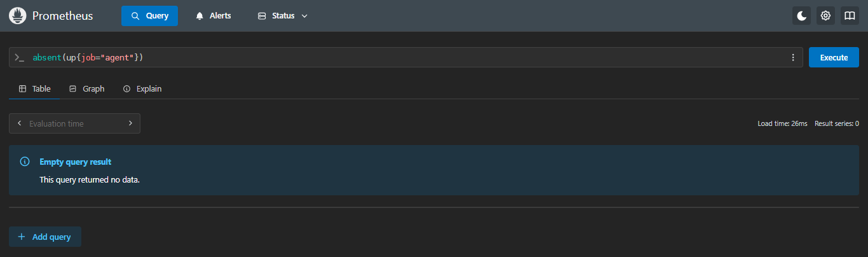Select the Table tab
The image size is (868, 257).
click(35, 89)
